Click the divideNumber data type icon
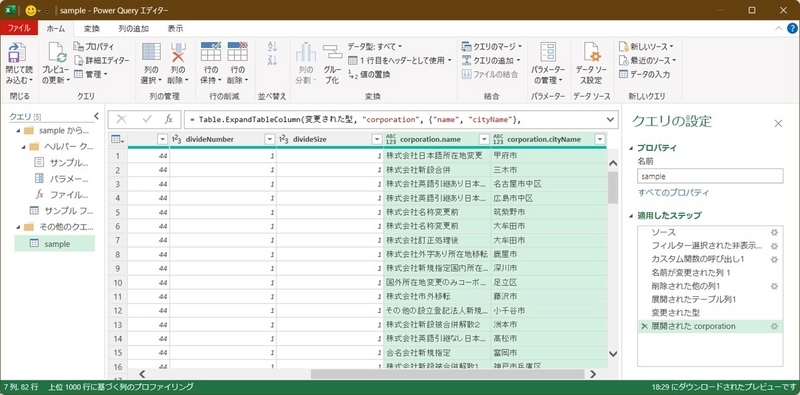800x395 pixels. click(177, 139)
